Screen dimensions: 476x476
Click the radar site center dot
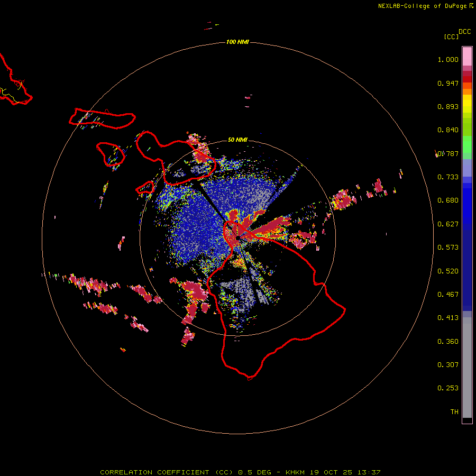[x=237, y=237]
